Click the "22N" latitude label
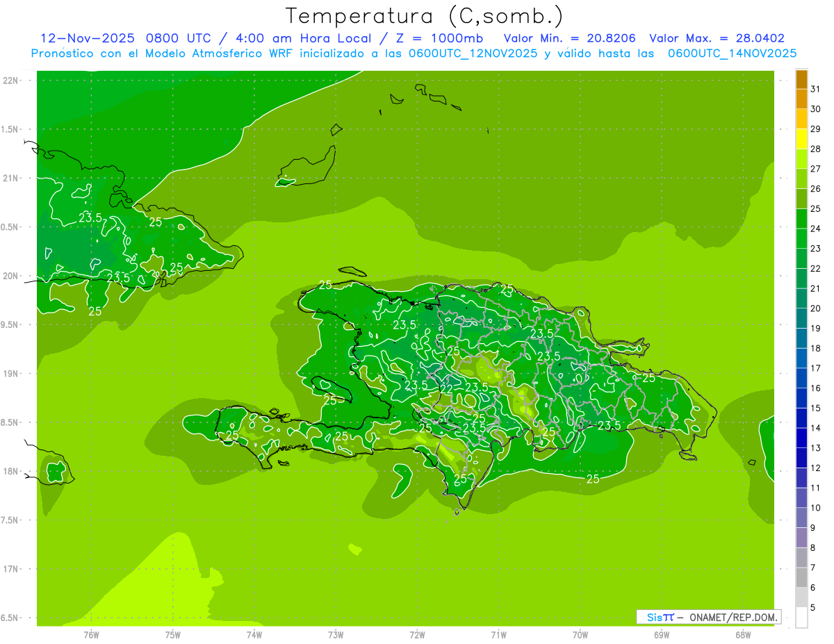The image size is (834, 644). click(10, 80)
